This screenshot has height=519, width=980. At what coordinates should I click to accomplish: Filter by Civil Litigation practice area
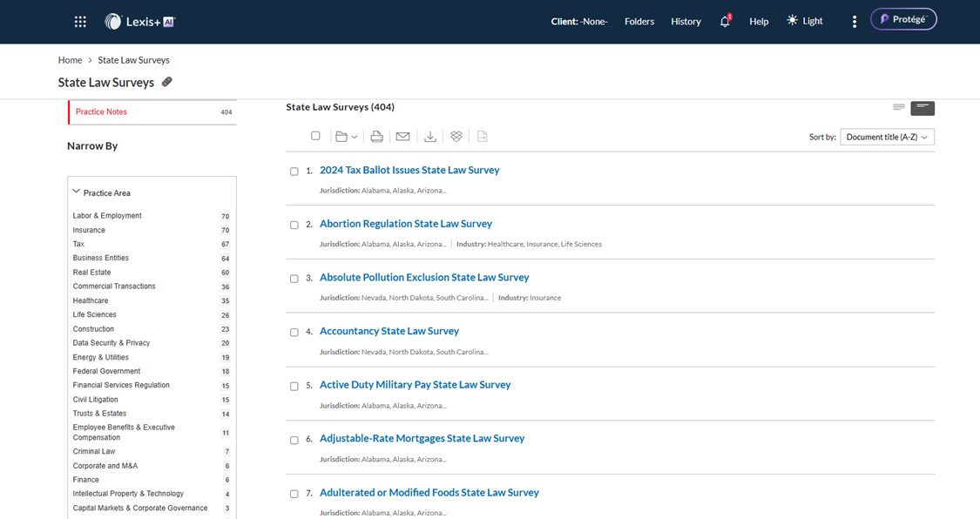[x=95, y=400]
